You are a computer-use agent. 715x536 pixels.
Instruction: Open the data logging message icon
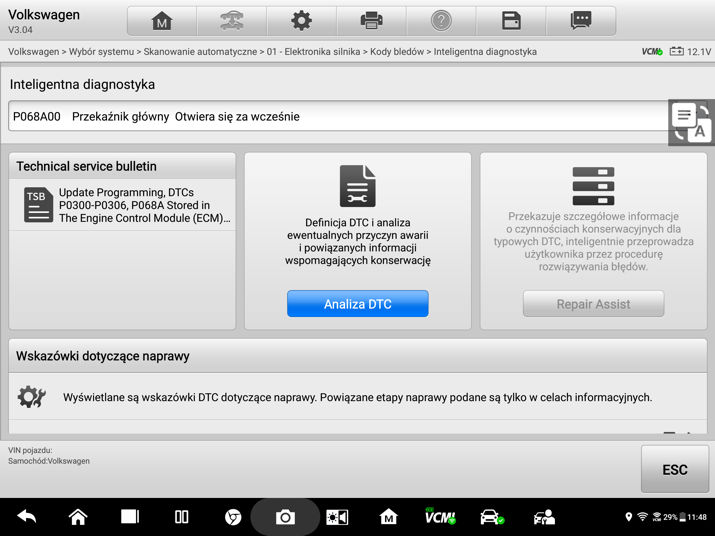click(581, 21)
